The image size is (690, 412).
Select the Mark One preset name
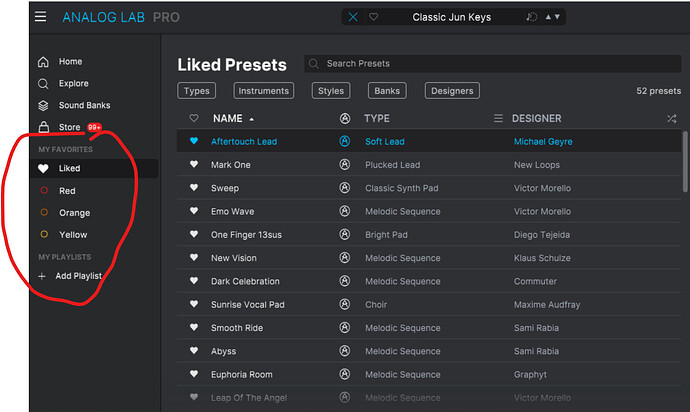point(231,165)
